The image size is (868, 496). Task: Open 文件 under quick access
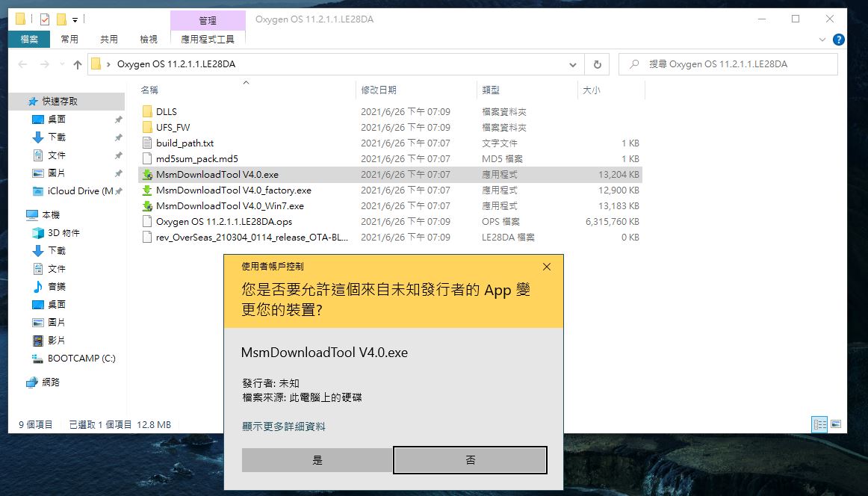pyautogui.click(x=50, y=155)
